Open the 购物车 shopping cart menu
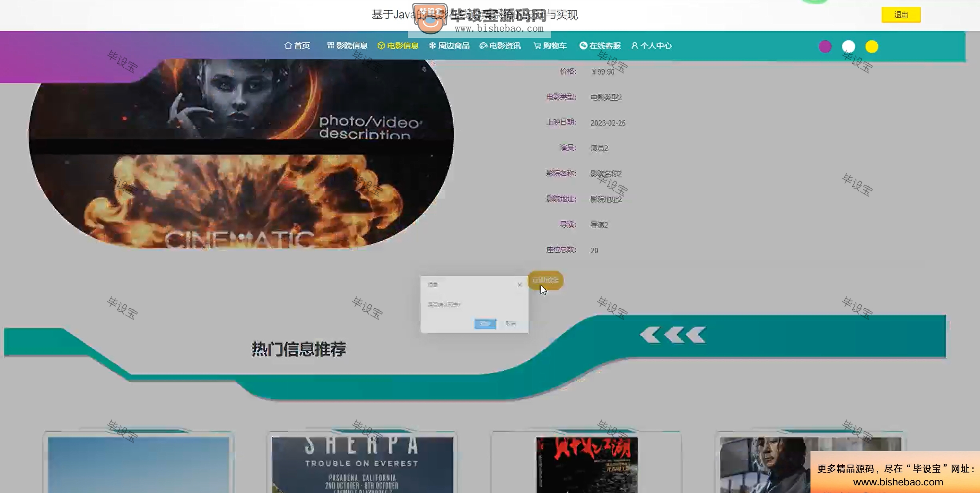The height and width of the screenshot is (493, 980). click(550, 45)
